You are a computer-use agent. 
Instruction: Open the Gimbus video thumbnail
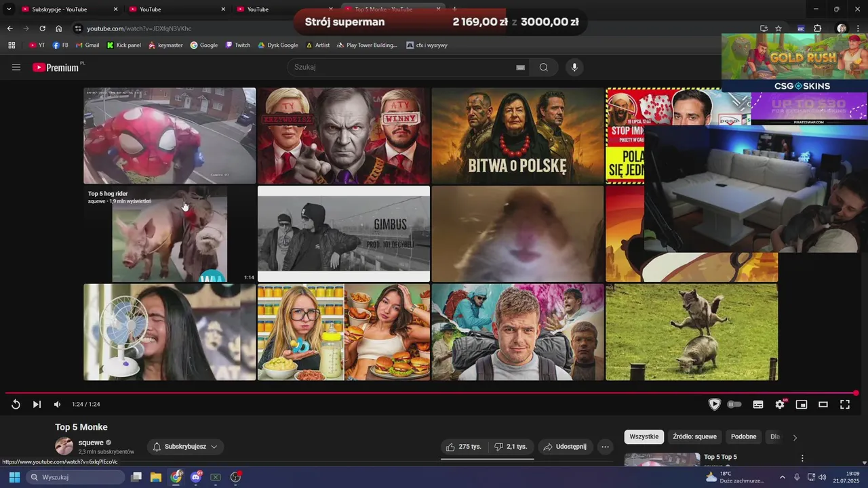click(344, 234)
